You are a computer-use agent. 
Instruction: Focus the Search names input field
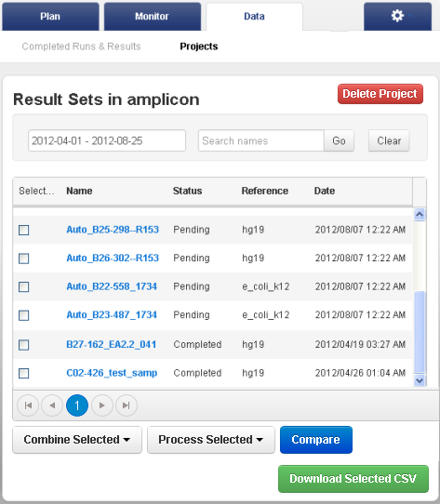[x=260, y=140]
